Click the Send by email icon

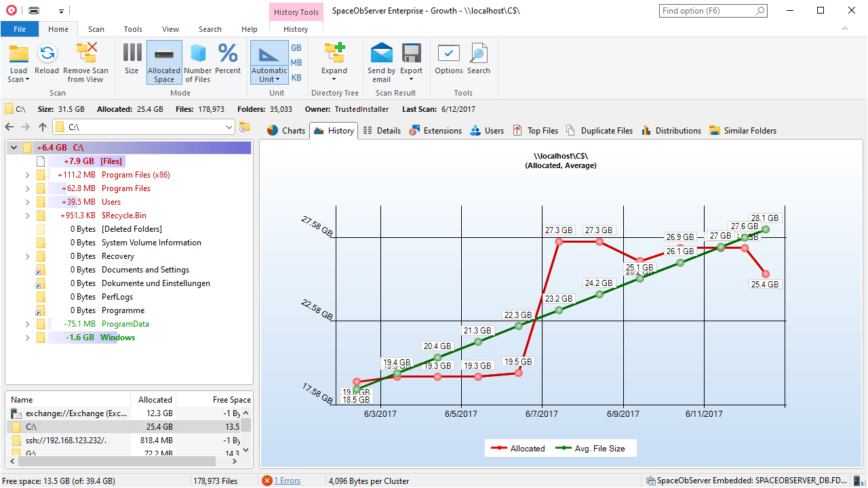(x=381, y=54)
